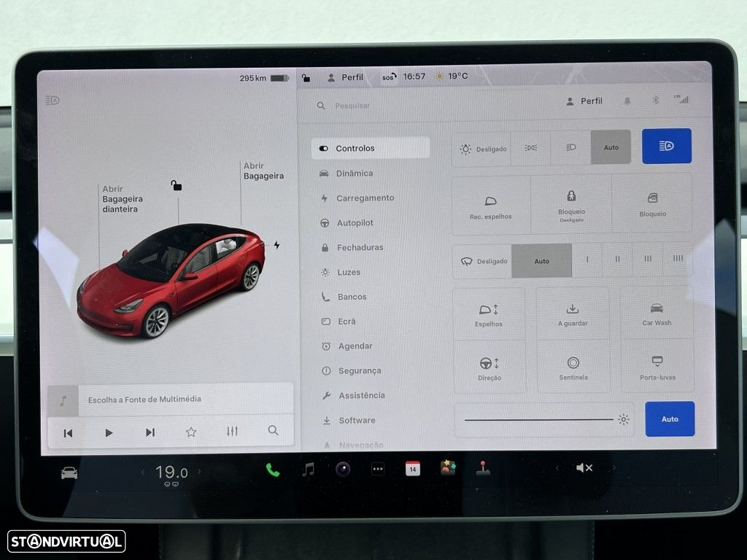Tap Escolha a Fonte de Multimédia
The height and width of the screenshot is (560, 747).
[144, 399]
